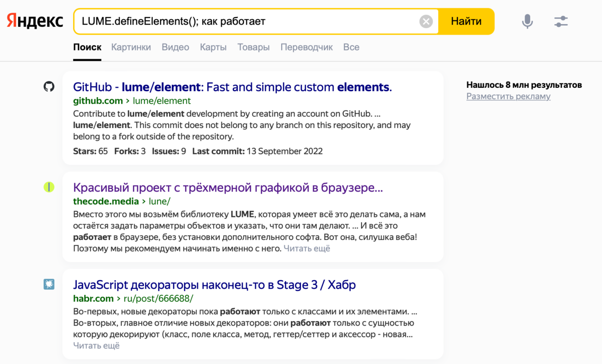
Task: Activate voice search with the microphone icon
Action: pyautogui.click(x=527, y=21)
